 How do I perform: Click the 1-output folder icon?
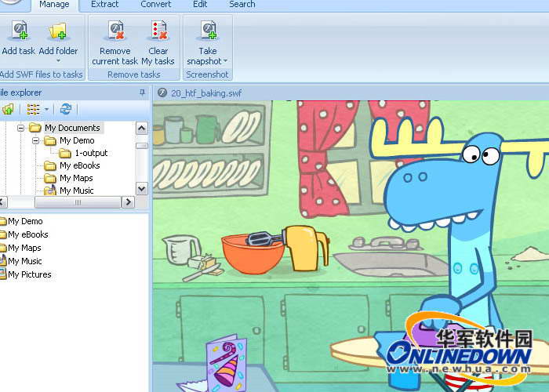(65, 154)
